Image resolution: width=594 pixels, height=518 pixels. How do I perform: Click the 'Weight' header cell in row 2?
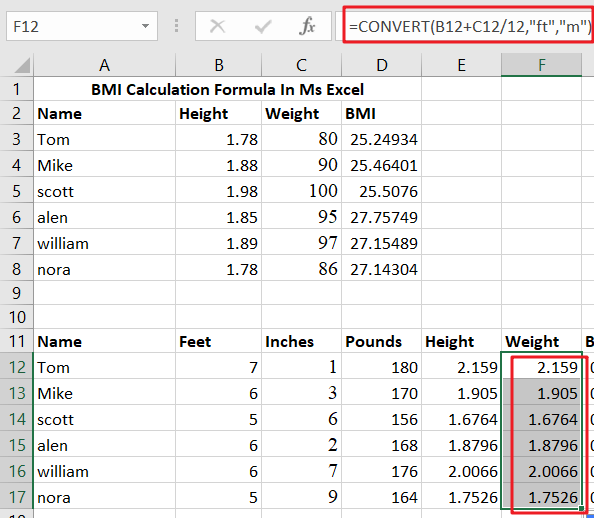[x=302, y=113]
